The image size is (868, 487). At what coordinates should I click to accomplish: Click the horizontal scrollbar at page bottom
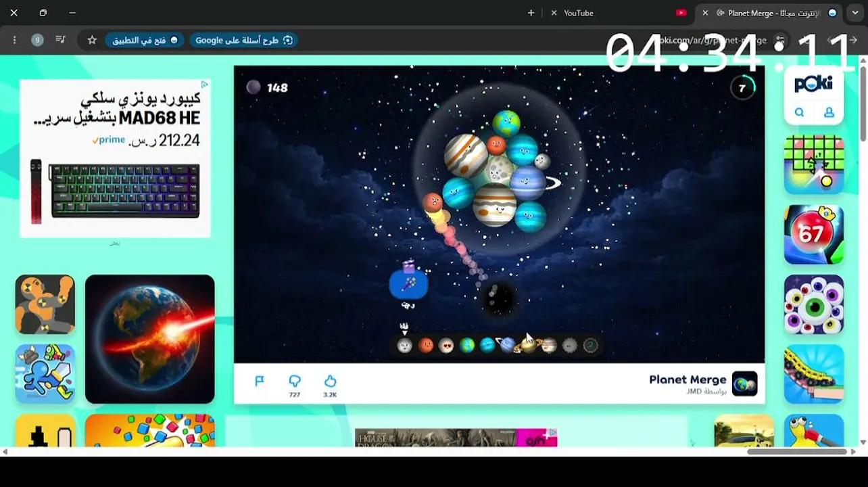coord(796,451)
